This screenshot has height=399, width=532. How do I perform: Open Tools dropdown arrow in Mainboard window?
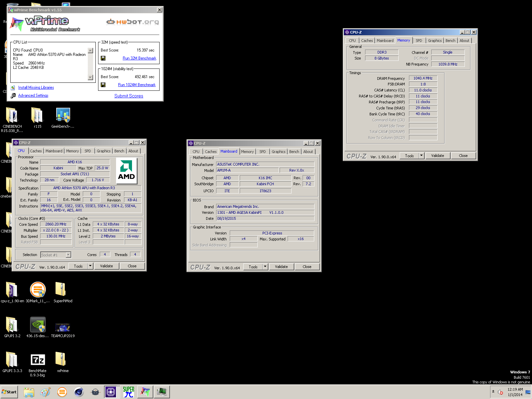click(265, 267)
